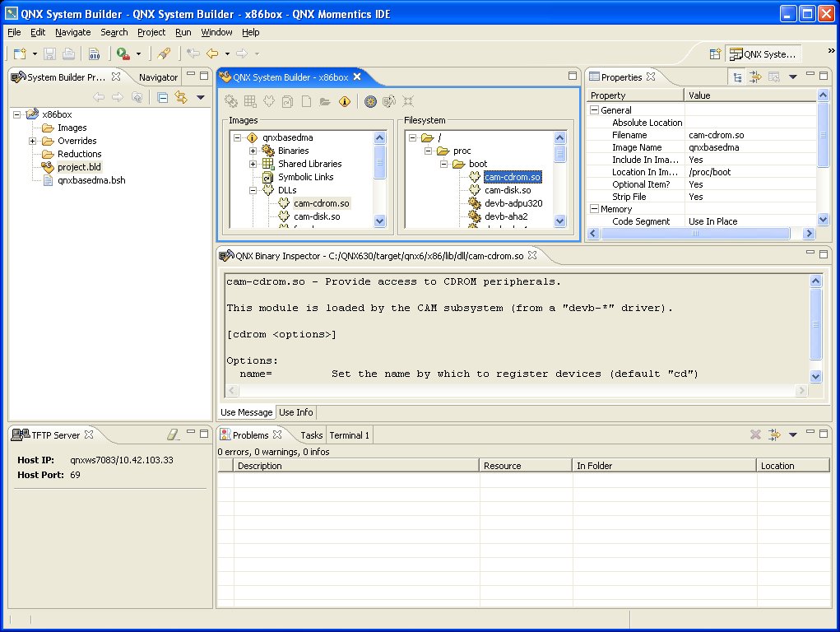Toggle Show Categories in Properties panel

tap(737, 77)
